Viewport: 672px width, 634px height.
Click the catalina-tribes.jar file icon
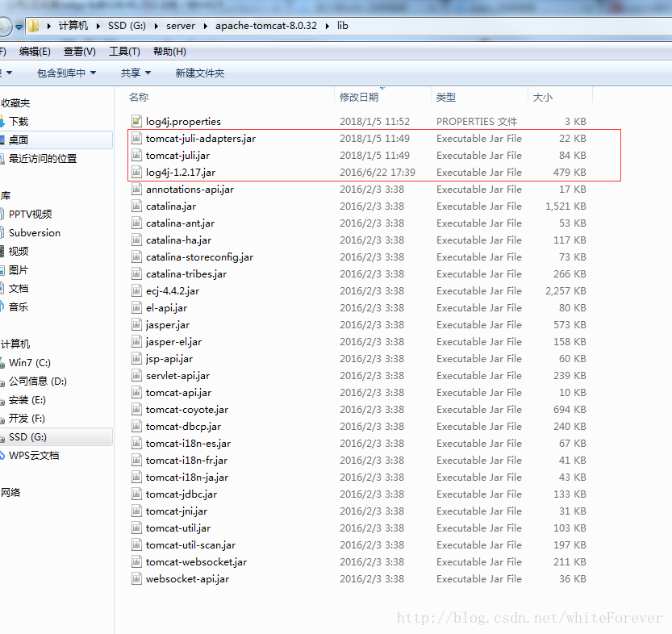click(136, 273)
